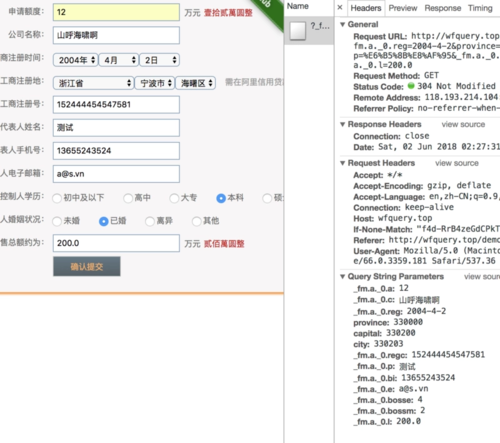Click the Host wfquery.top value
The width and height of the screenshot is (500, 443).
[x=405, y=218]
